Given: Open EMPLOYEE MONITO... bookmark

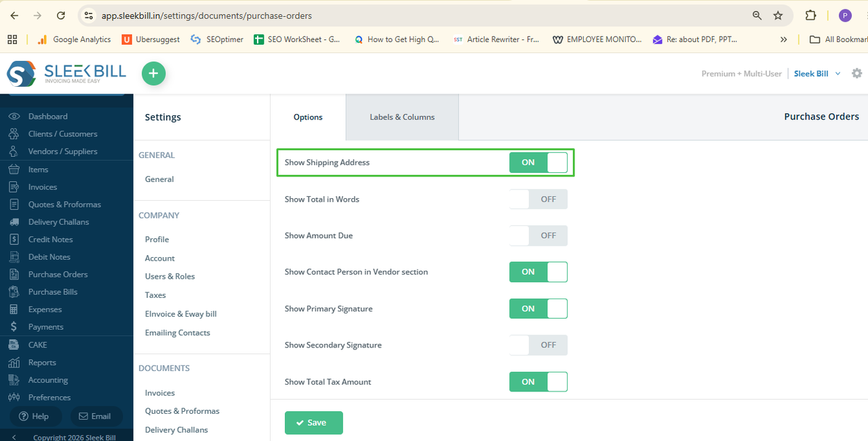Looking at the screenshot, I should [597, 39].
